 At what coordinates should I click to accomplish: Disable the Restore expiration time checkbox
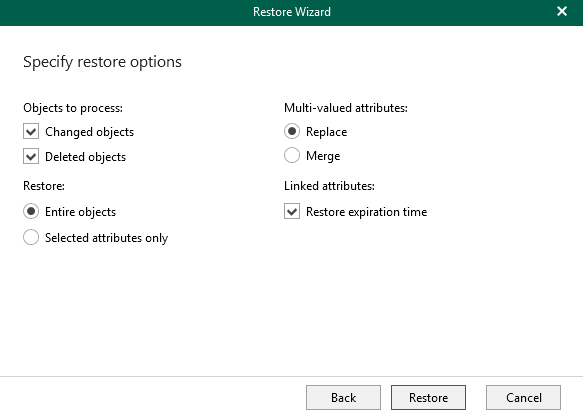click(x=292, y=211)
